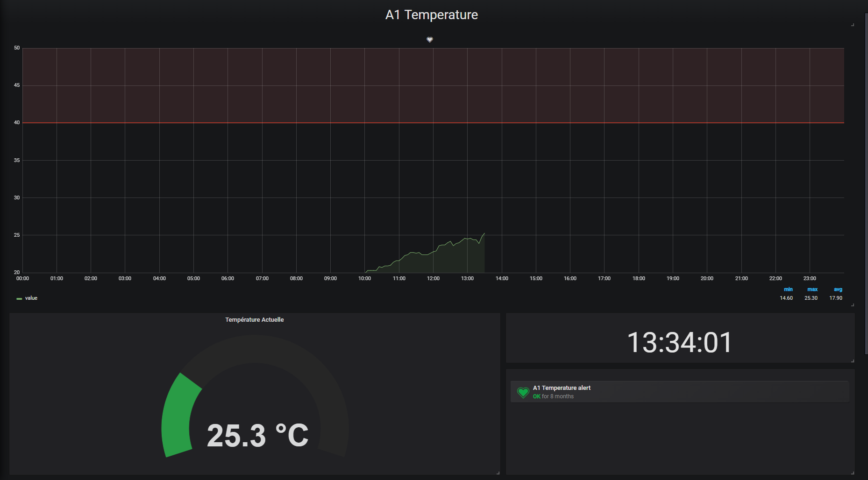This screenshot has width=868, height=480.
Task: Click the legend max value 25.30
Action: tap(811, 298)
